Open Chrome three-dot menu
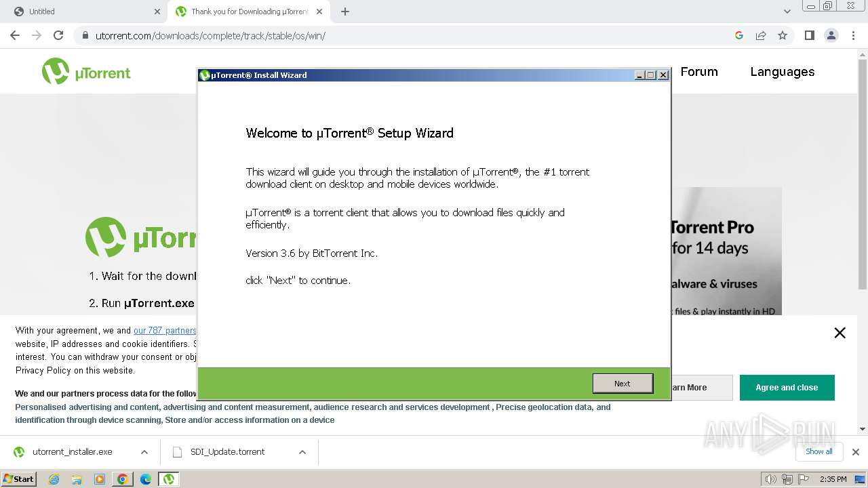The height and width of the screenshot is (488, 868). coord(853,35)
